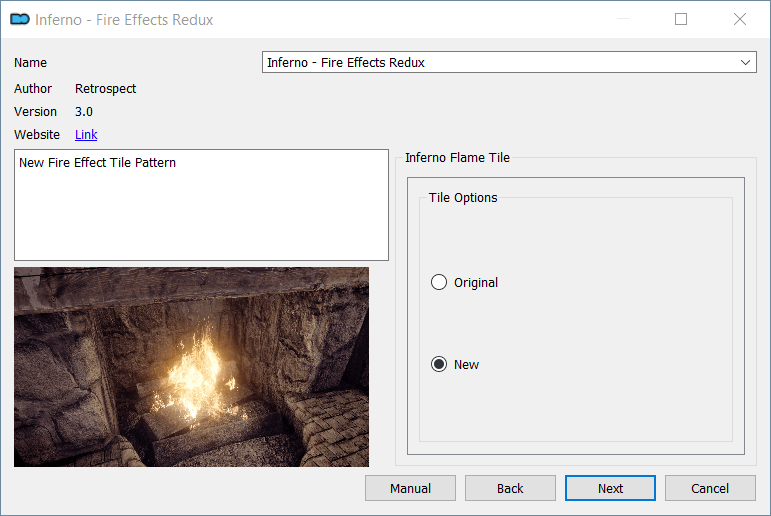Screen dimensions: 771x516
Task: Click the author name Retrospect
Action: tap(105, 89)
